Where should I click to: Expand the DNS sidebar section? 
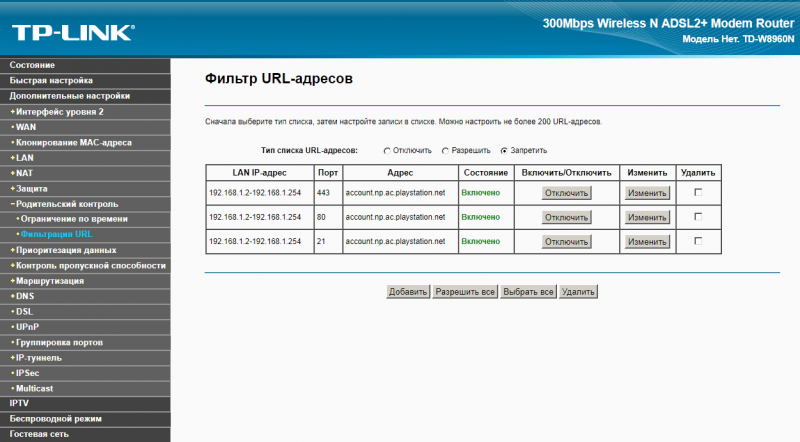[x=25, y=296]
